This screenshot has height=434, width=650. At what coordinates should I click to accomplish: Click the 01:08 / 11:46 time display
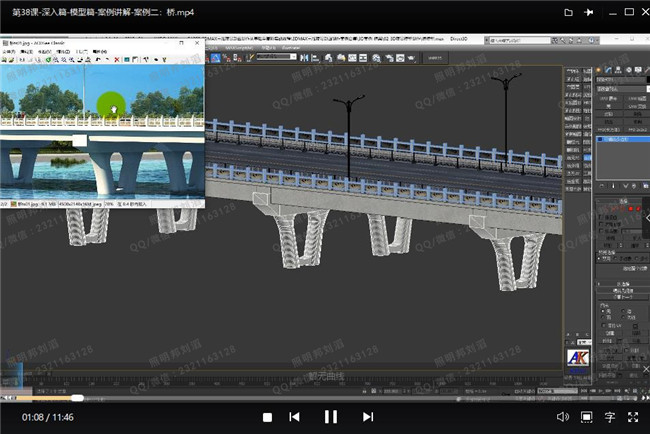coord(48,417)
